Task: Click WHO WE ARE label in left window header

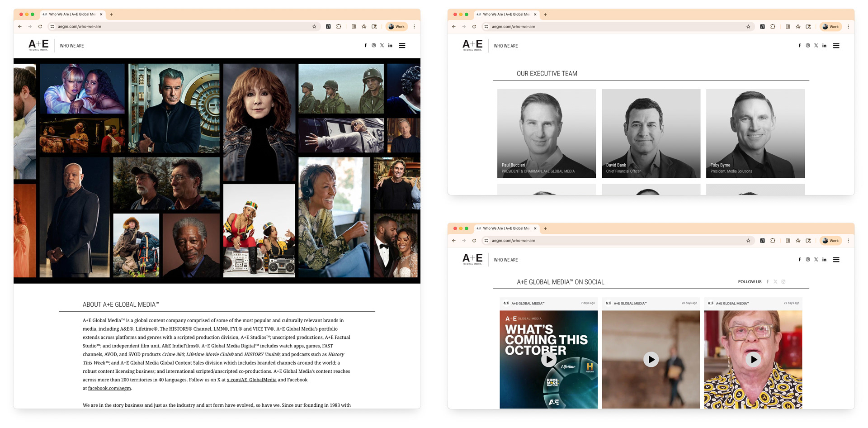Action: click(72, 46)
